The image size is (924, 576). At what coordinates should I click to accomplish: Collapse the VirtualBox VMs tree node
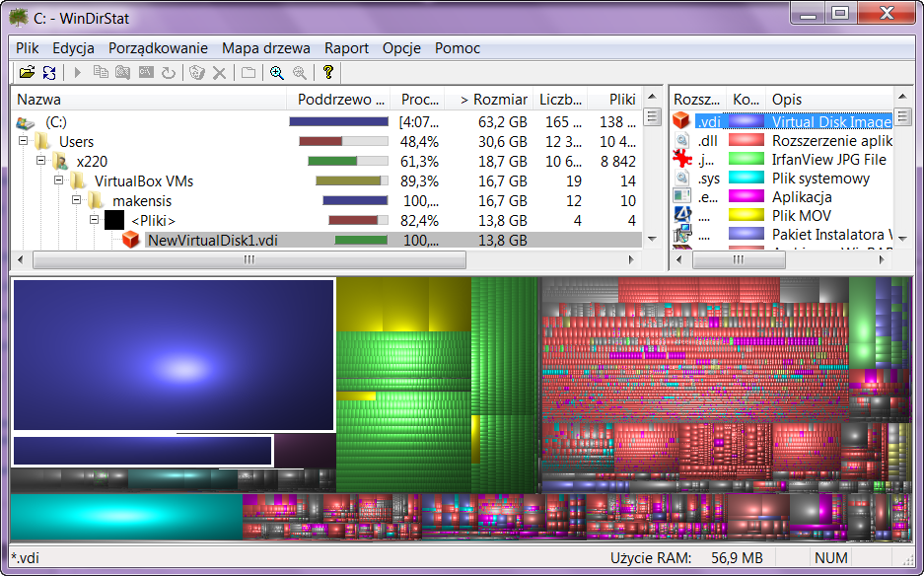58,180
